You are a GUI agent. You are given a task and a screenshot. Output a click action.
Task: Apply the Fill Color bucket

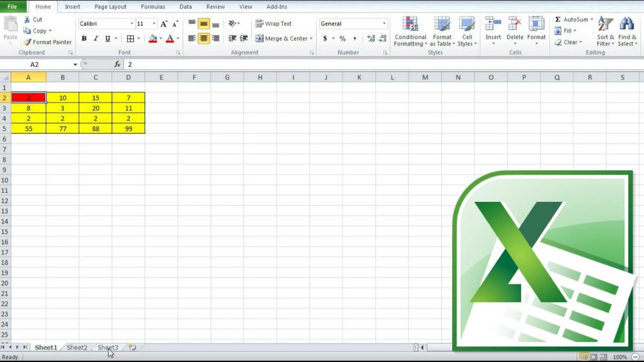(153, 39)
